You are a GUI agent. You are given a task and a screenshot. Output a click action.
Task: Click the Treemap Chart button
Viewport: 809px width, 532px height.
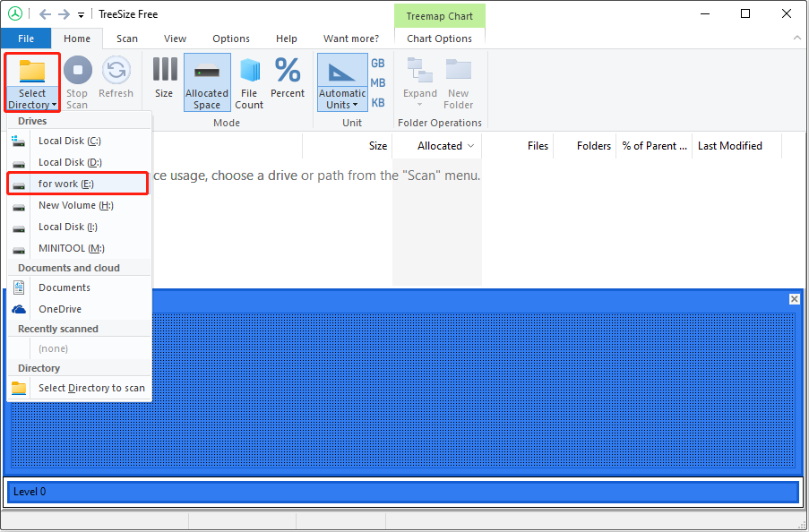point(439,15)
